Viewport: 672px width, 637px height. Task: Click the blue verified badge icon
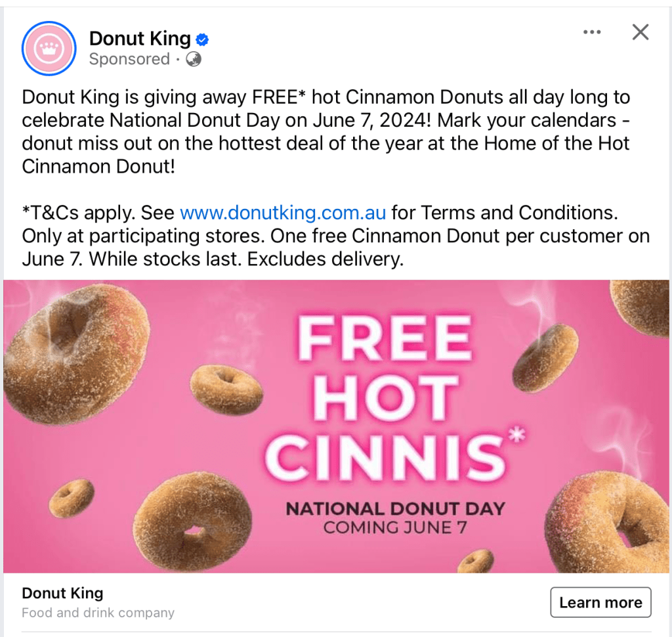point(203,39)
